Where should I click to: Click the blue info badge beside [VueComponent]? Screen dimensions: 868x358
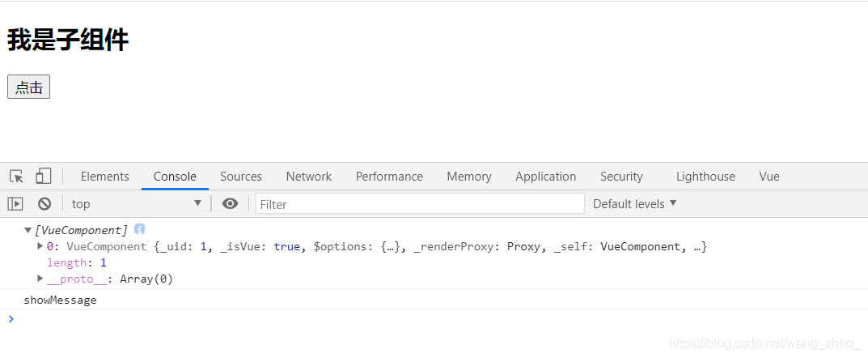(139, 229)
